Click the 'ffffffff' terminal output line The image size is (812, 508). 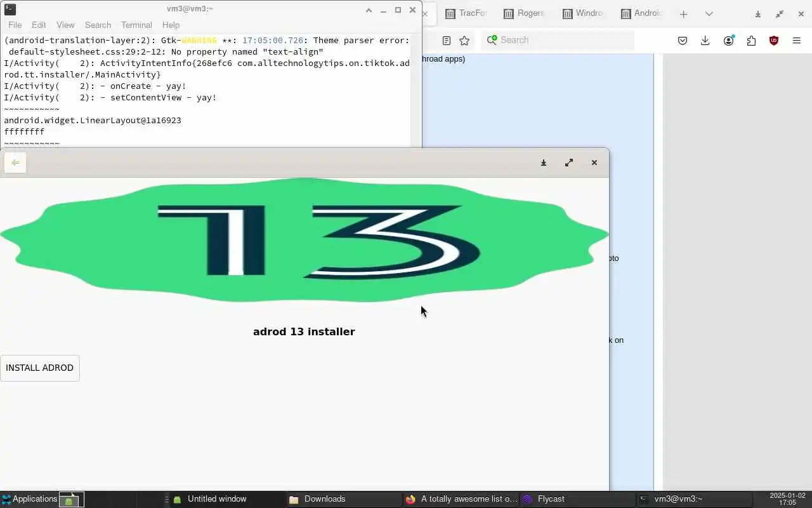pos(24,131)
